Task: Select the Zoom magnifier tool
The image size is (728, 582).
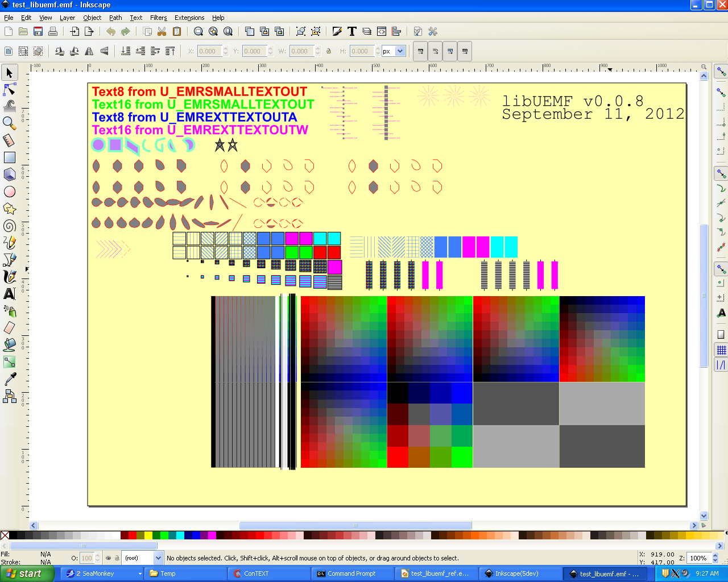Action: click(x=9, y=123)
